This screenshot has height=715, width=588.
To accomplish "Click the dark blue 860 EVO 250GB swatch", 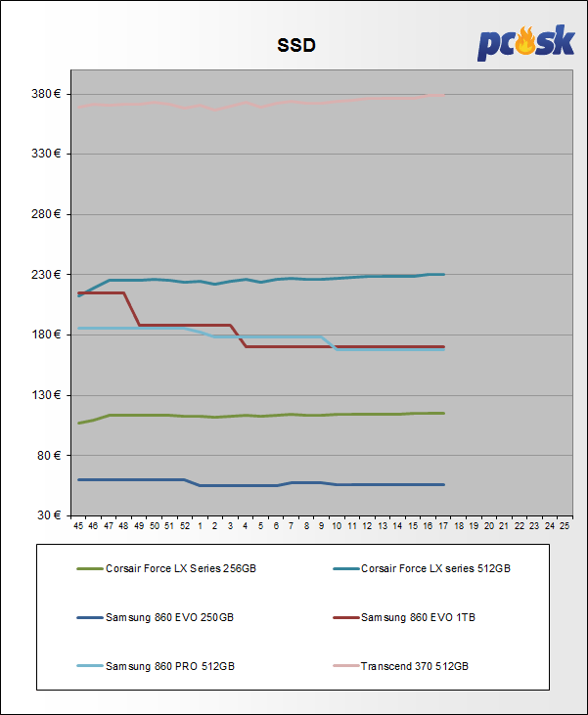I will (90, 618).
